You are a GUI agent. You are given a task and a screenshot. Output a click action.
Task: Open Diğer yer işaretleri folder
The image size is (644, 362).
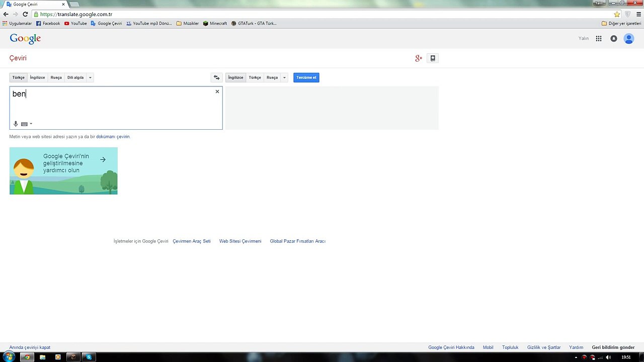click(x=621, y=24)
